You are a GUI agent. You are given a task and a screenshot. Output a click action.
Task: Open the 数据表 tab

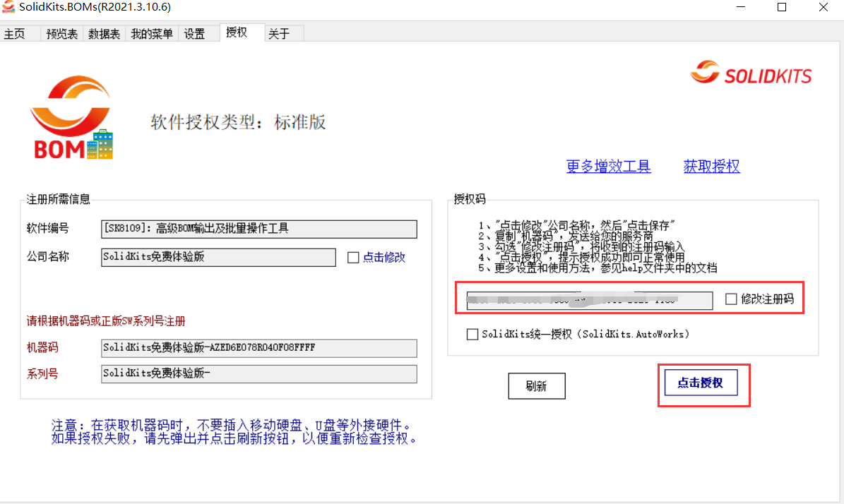click(105, 34)
